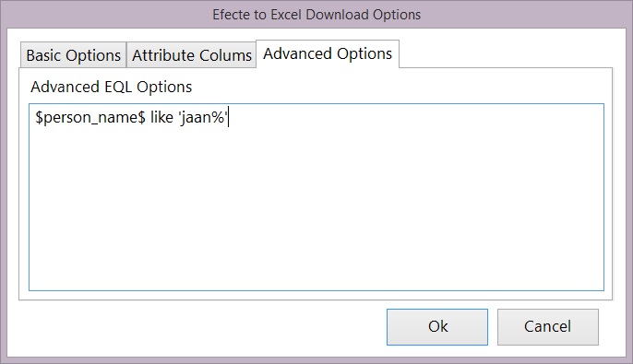This screenshot has width=633, height=364.
Task: Confirm the dialog with the Ok button
Action: (437, 327)
